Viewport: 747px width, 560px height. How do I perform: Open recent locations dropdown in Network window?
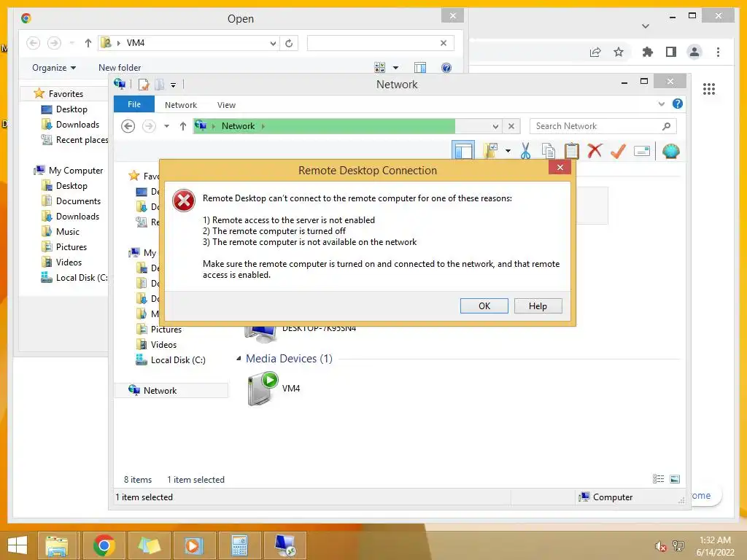tap(167, 126)
